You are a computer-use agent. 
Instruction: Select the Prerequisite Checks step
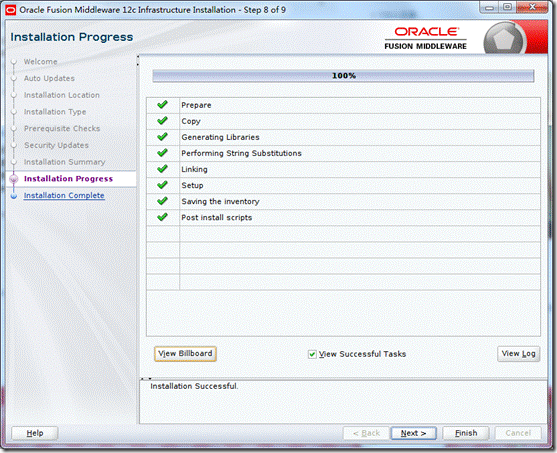pyautogui.click(x=62, y=128)
